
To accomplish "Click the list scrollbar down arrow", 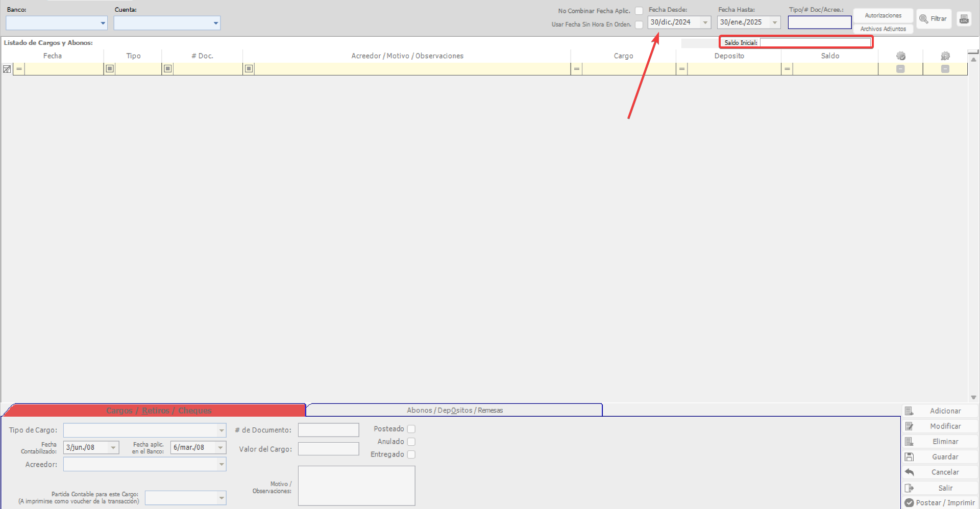I will coord(973,397).
